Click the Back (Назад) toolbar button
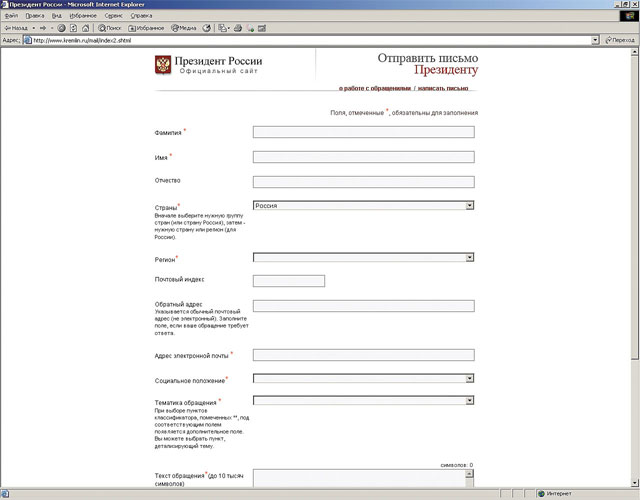 [x=16, y=28]
